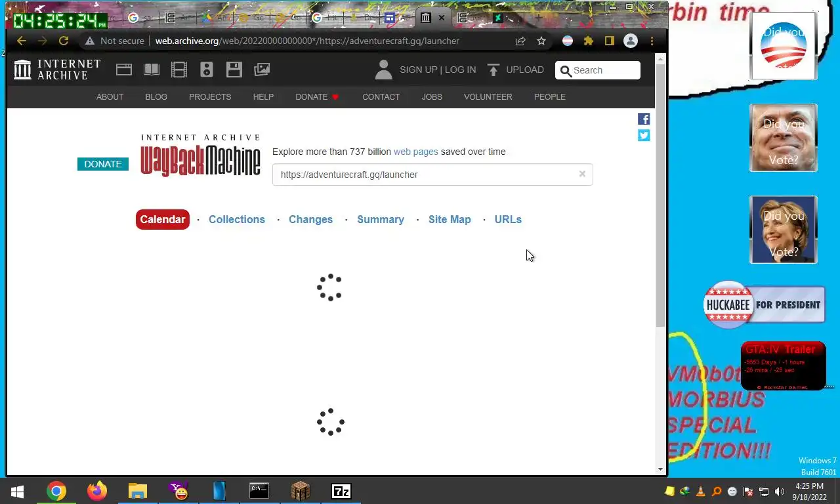Click the upload arrow icon
Image resolution: width=840 pixels, height=504 pixels.
(x=493, y=70)
